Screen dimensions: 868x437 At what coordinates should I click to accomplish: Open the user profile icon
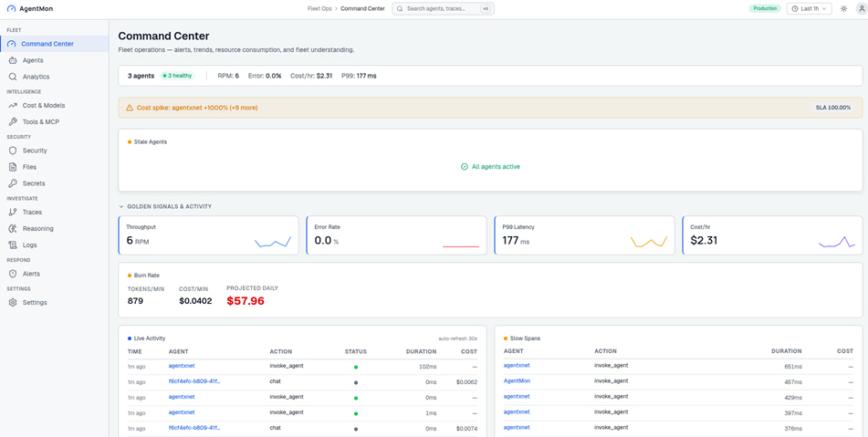(x=861, y=8)
